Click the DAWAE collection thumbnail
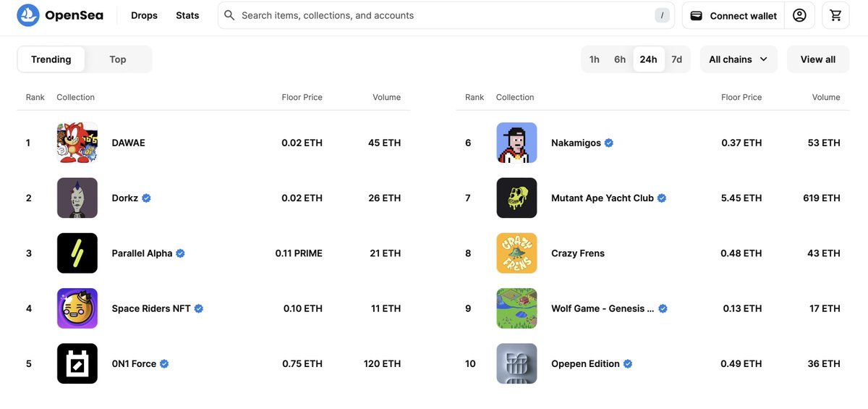This screenshot has height=409, width=868. pos(77,143)
